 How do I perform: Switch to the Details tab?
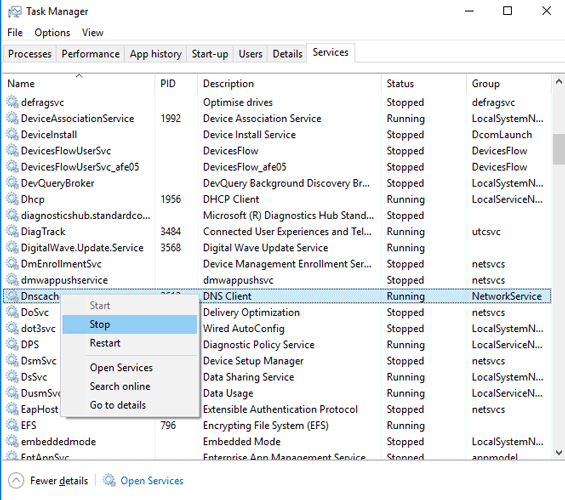point(287,54)
